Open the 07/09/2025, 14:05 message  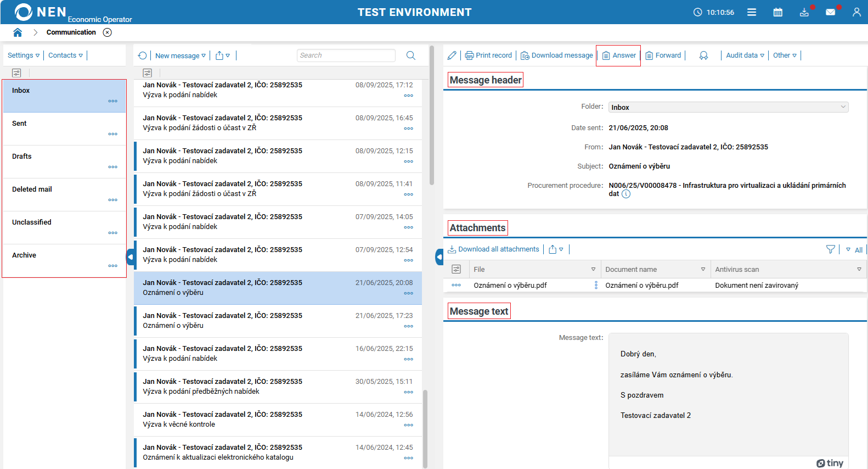278,222
